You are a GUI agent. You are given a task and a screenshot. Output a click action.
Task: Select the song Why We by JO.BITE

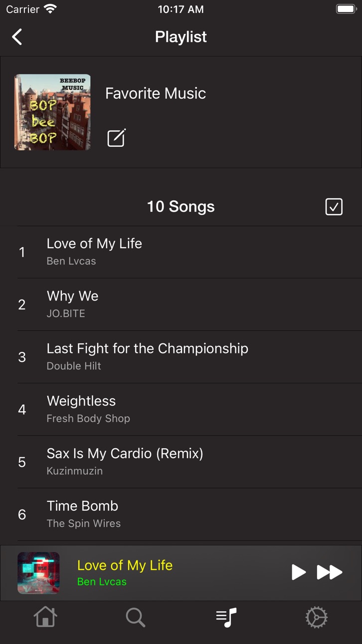pyautogui.click(x=190, y=305)
